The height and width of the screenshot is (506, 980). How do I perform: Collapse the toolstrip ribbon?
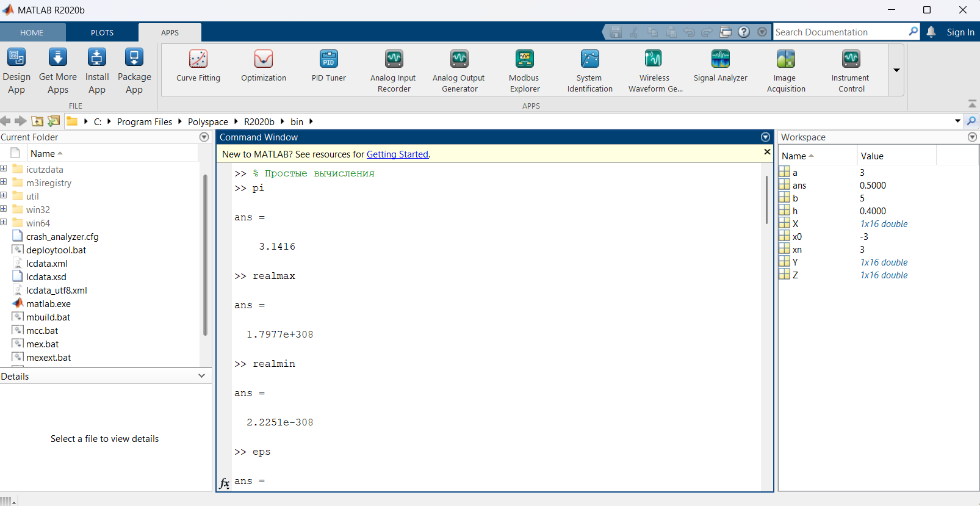pyautogui.click(x=972, y=104)
